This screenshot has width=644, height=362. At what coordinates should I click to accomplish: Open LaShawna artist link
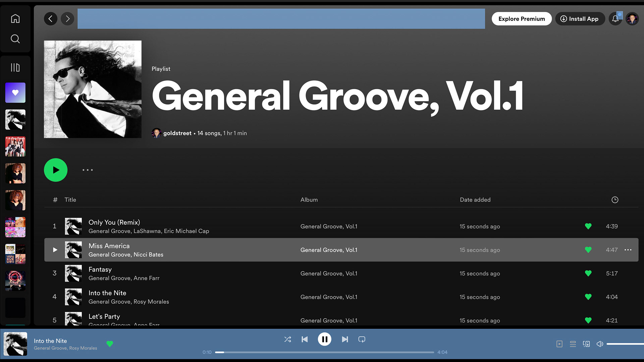pos(147,231)
